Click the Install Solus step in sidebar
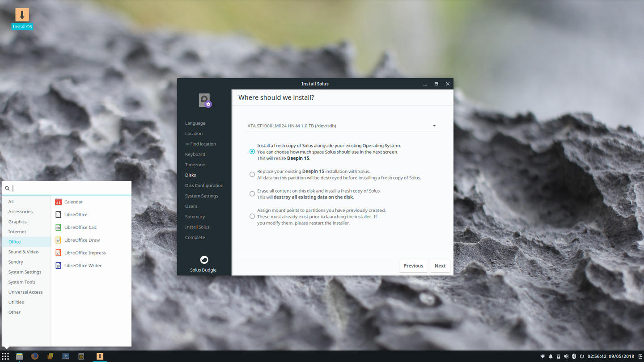Viewport: 644px width, 362px height. 197,227
